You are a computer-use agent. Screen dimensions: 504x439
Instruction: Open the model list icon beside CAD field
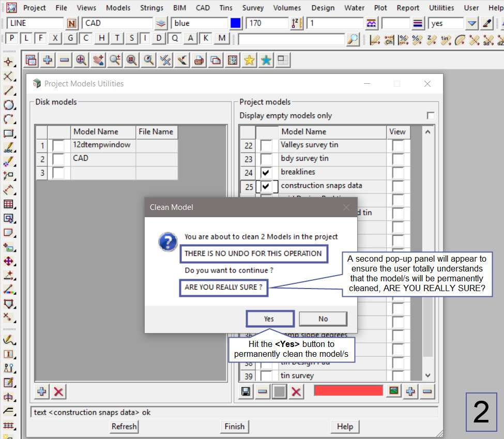(x=161, y=23)
